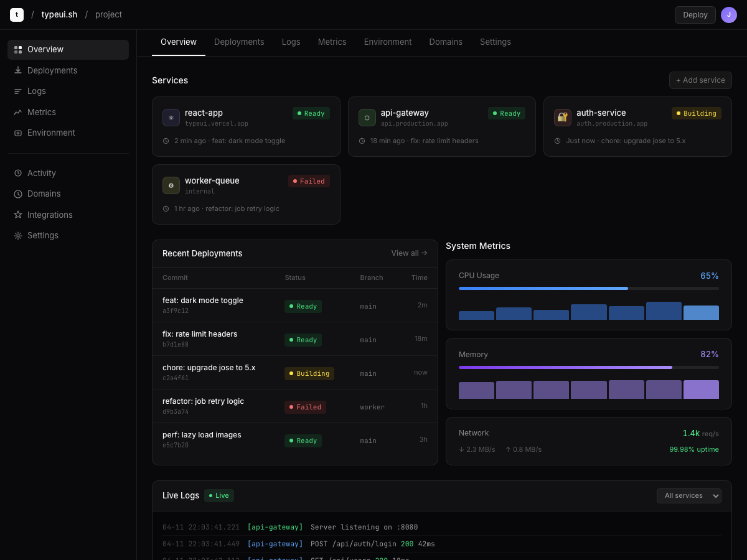Image resolution: width=747 pixels, height=560 pixels.
Task: Open the user avatar J menu
Action: click(729, 15)
